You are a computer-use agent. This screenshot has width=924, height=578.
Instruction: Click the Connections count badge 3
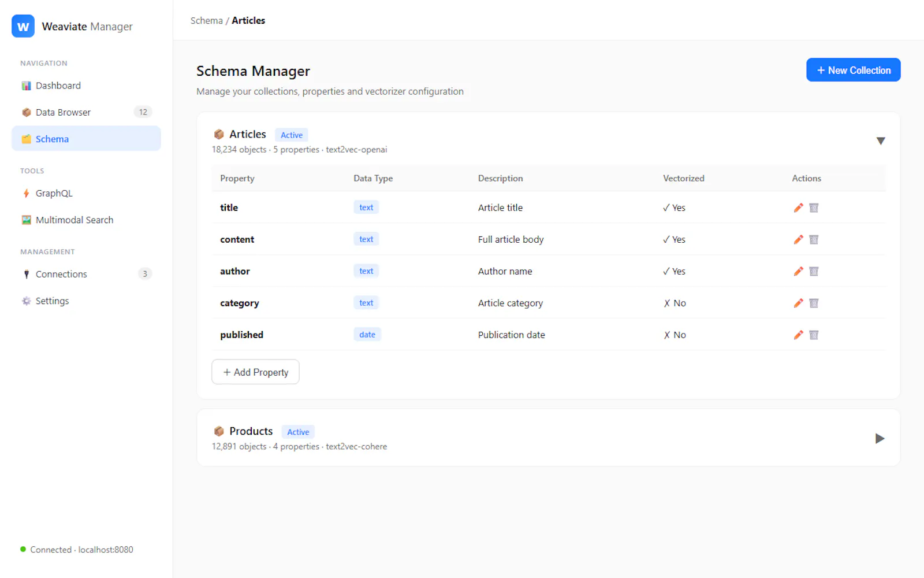145,274
